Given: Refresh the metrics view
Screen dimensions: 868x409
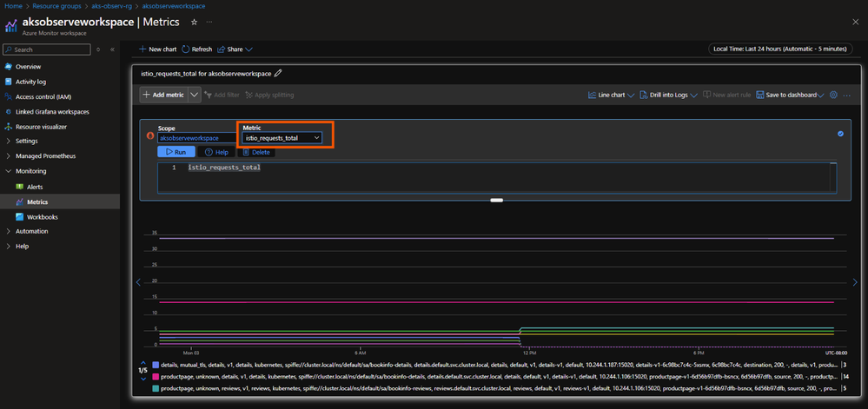Looking at the screenshot, I should pyautogui.click(x=197, y=49).
